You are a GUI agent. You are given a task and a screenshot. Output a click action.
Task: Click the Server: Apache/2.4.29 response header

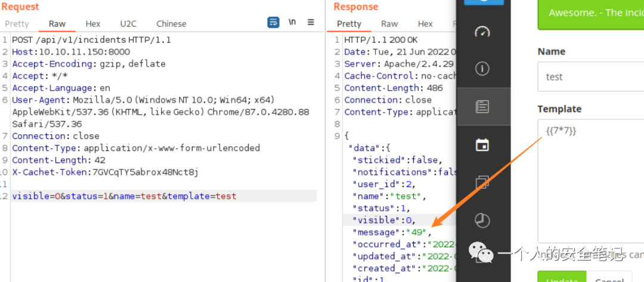tap(399, 64)
